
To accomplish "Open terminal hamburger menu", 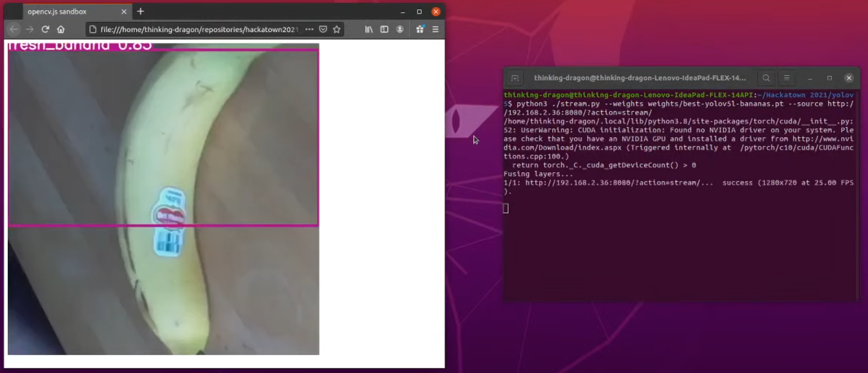I will pos(787,78).
